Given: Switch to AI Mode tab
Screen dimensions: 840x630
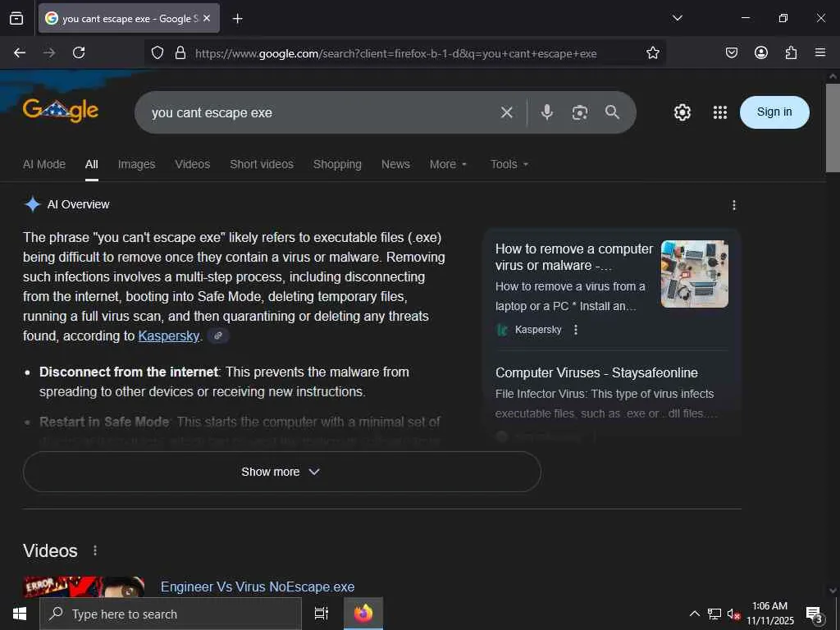Looking at the screenshot, I should tap(44, 164).
